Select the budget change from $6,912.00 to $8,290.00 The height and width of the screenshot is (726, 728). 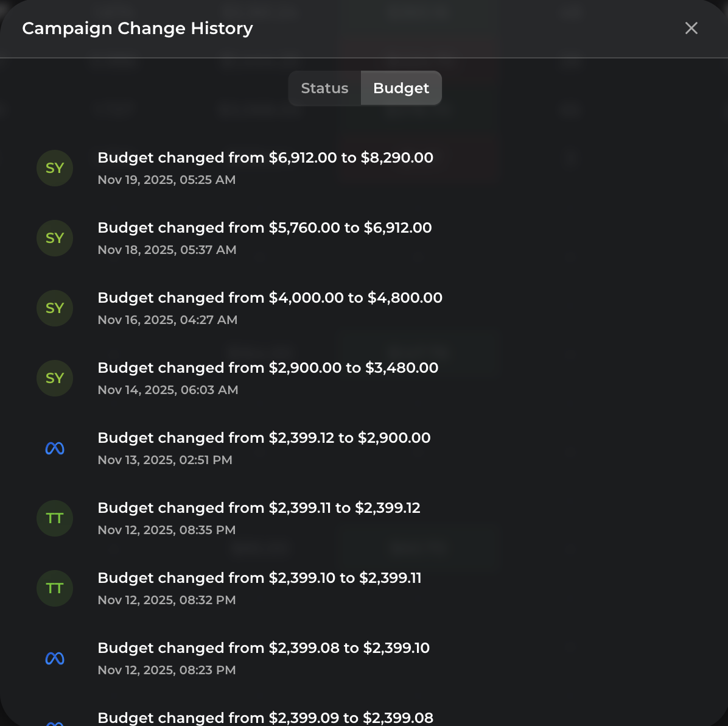265,158
